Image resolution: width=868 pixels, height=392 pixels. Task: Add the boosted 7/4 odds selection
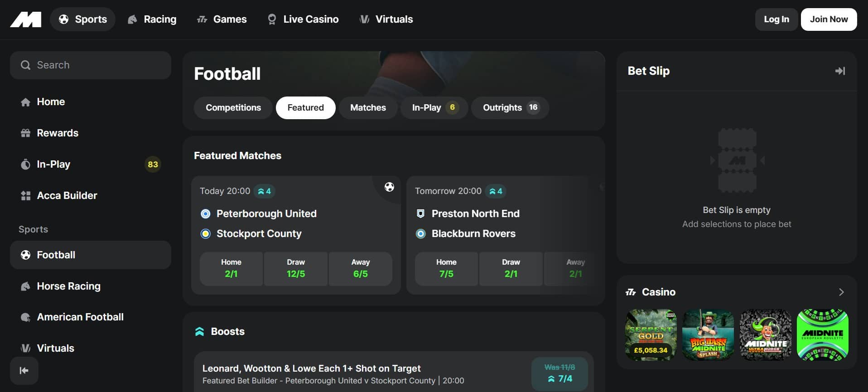559,374
